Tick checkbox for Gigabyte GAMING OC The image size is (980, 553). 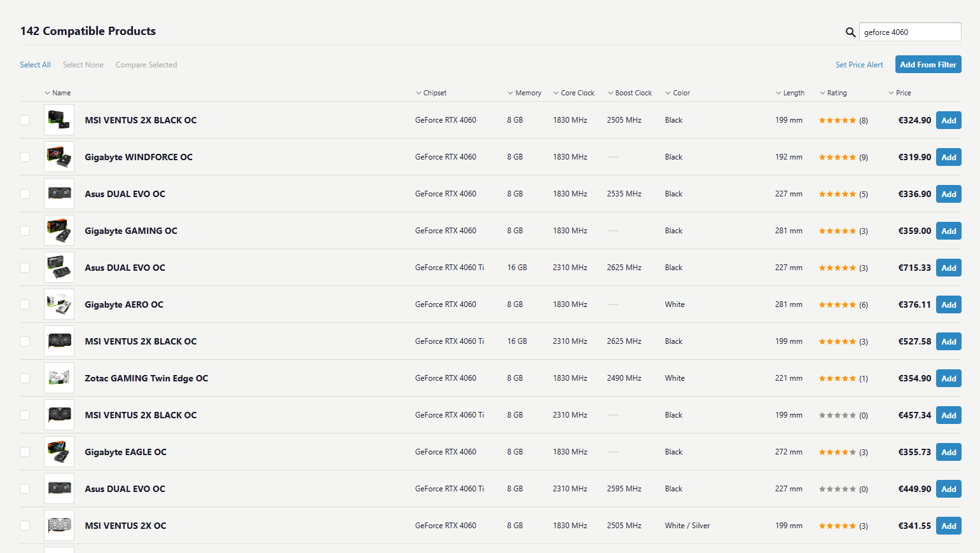(25, 231)
